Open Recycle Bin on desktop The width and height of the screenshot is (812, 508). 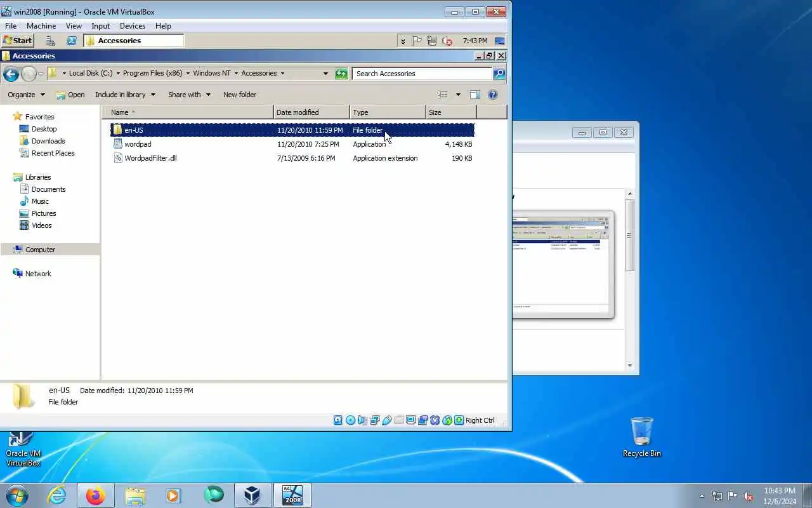[x=641, y=437]
